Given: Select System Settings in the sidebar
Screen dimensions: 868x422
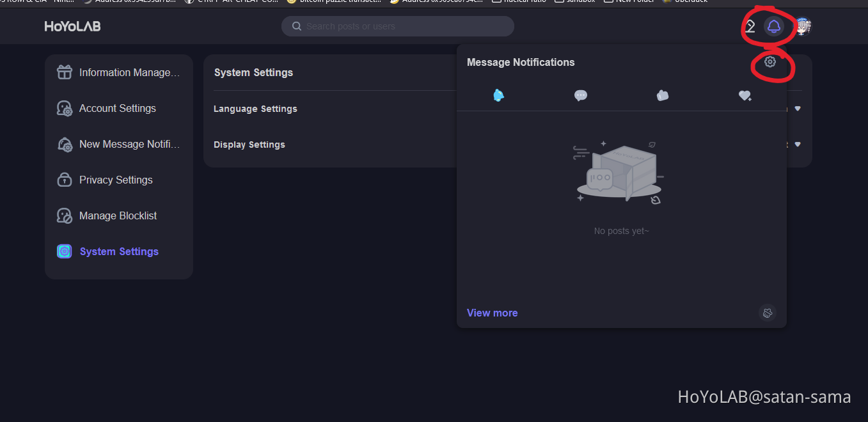Looking at the screenshot, I should 119,251.
